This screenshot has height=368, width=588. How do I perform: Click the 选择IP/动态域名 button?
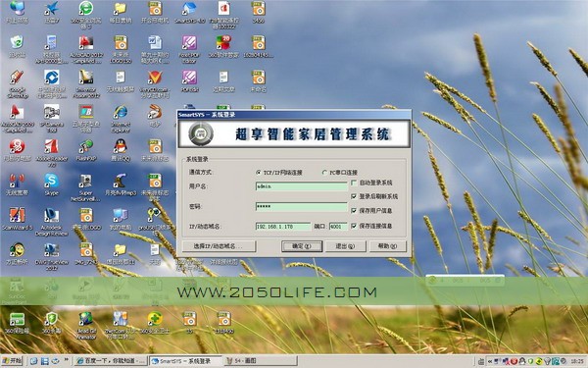click(219, 246)
